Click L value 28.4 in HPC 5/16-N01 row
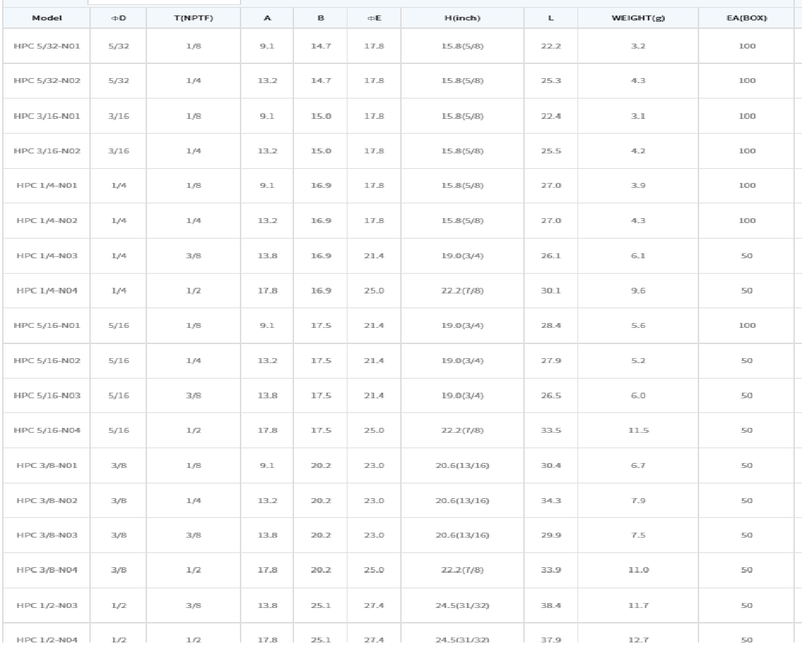This screenshot has width=811, height=672. (x=551, y=326)
